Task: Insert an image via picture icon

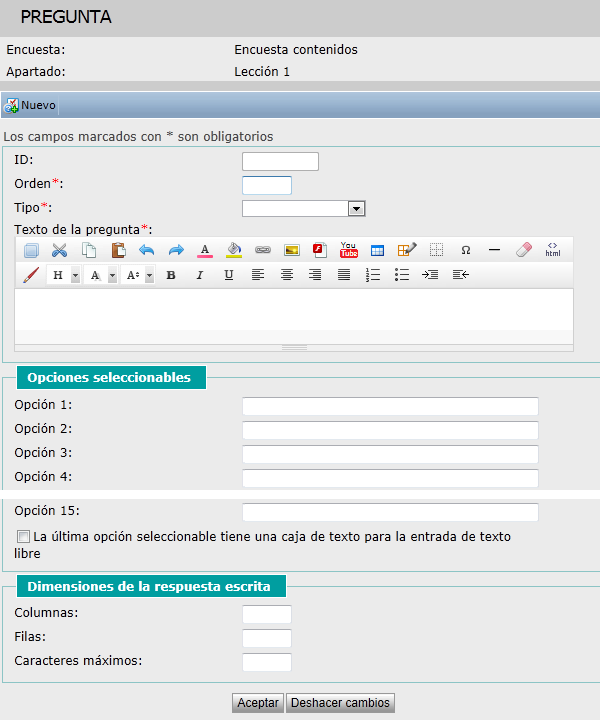Action: [x=292, y=250]
